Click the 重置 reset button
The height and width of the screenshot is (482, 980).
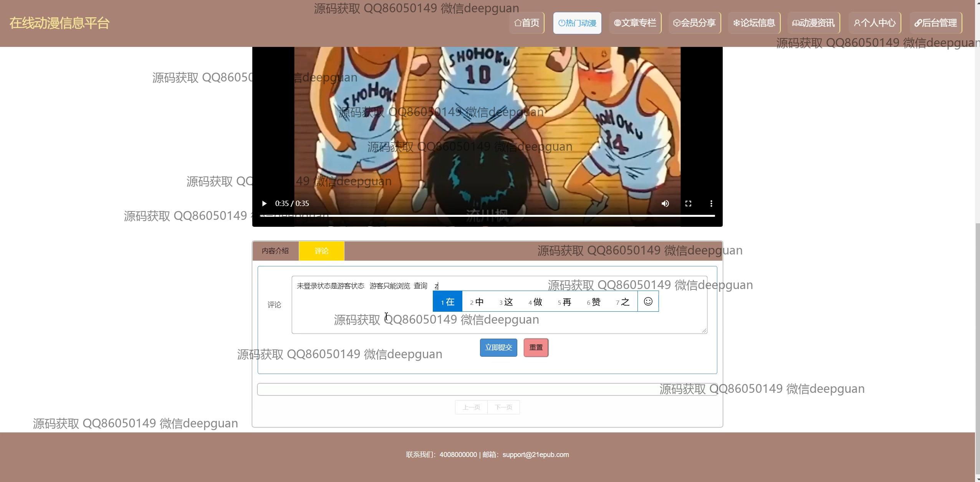click(x=536, y=347)
